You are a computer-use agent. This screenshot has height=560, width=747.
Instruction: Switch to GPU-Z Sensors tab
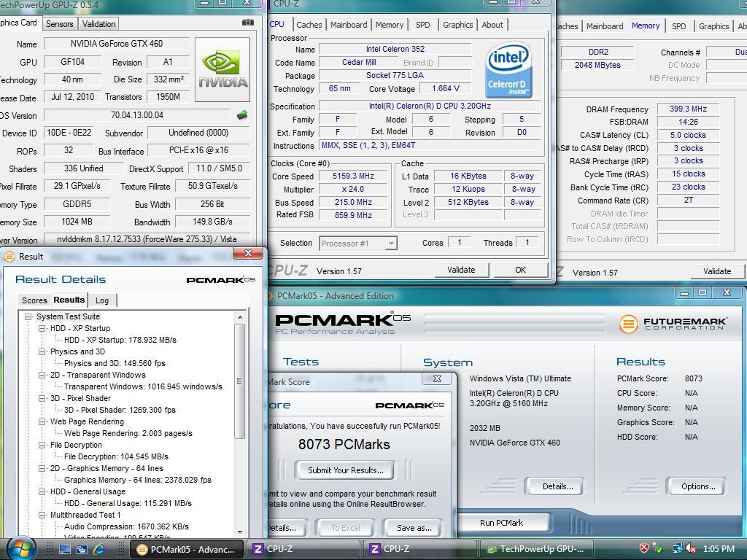pos(60,24)
